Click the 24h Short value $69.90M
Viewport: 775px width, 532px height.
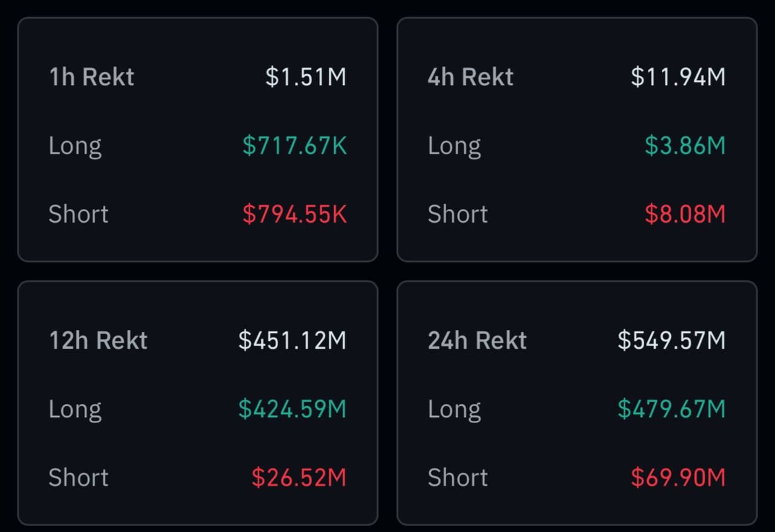tap(678, 477)
